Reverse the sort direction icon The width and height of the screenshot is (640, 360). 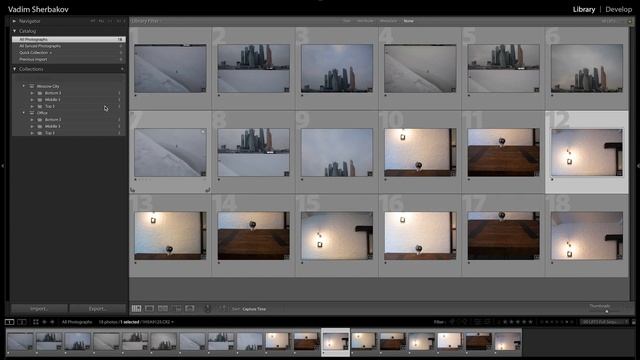(222, 309)
